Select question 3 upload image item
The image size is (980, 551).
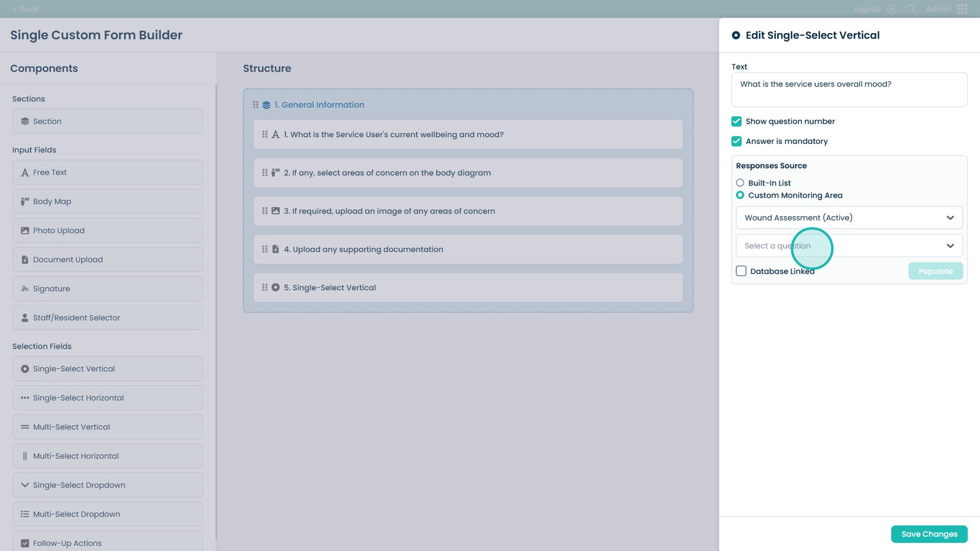[468, 211]
